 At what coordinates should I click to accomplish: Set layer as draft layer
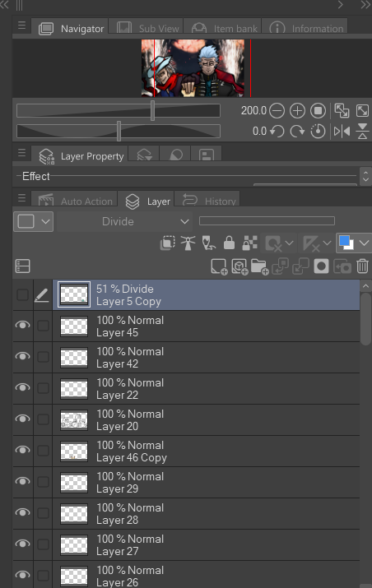(x=209, y=243)
